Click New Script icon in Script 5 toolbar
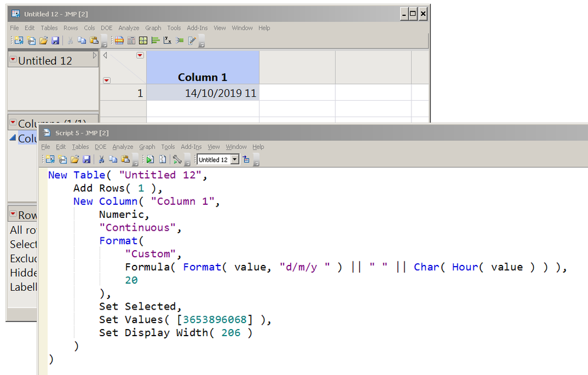 (x=62, y=160)
